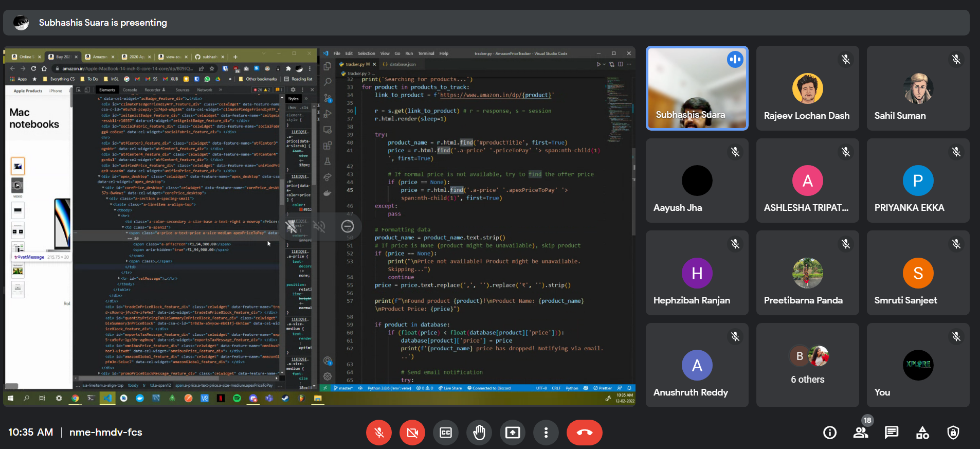The height and width of the screenshot is (449, 980).
Task: Click the Present now icon
Action: (513, 433)
